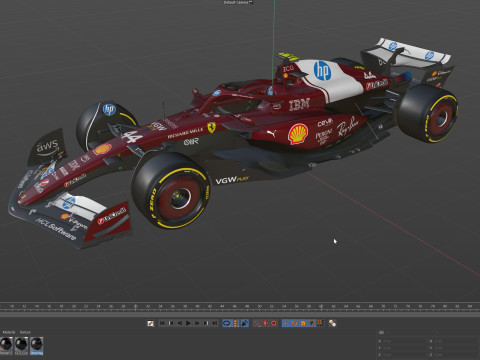This screenshot has height=360, width=480.
Task: Open the playback frame rate options
Action: pos(235,323)
